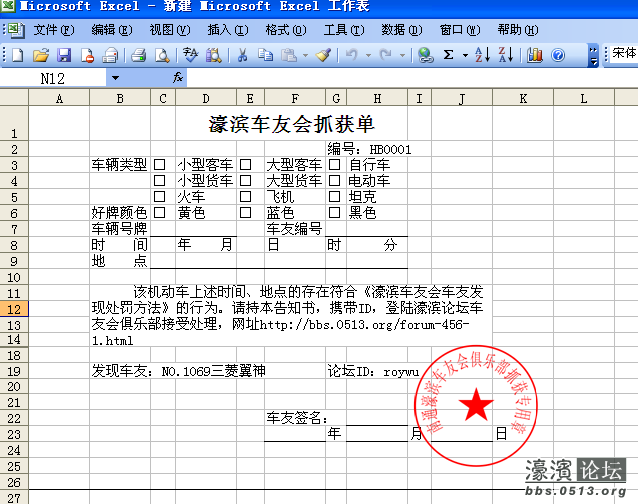Open the 编辑(E) menu
The width and height of the screenshot is (638, 504).
112,30
